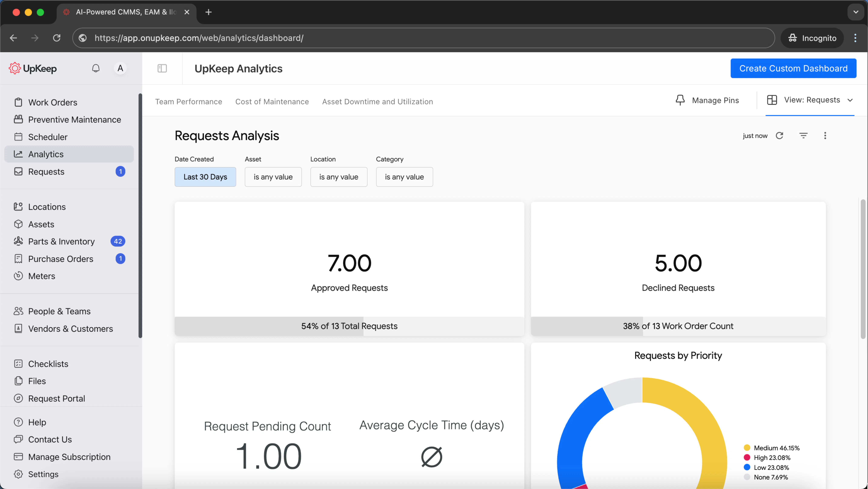The width and height of the screenshot is (868, 489).
Task: Collapse the sidebar panel icon
Action: pos(162,68)
